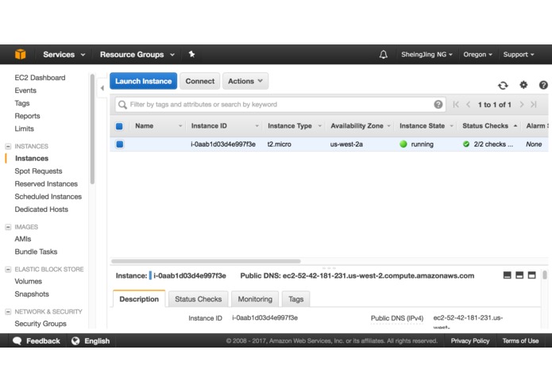Open the Services dropdown
The image size is (552, 392).
(64, 55)
